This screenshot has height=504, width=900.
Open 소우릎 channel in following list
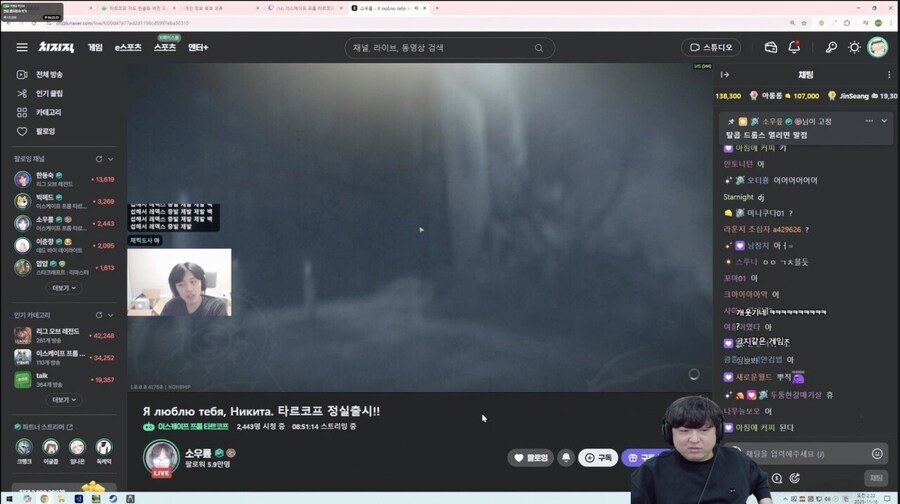click(64, 223)
